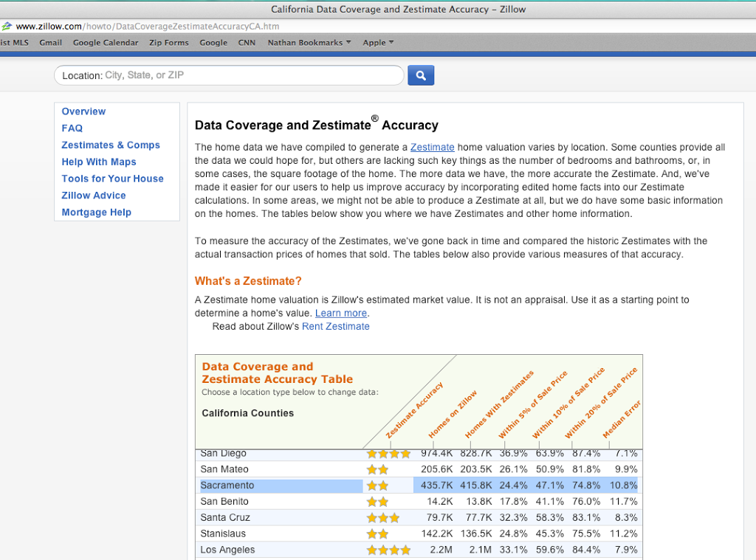Click the Median Error column header
The height and width of the screenshot is (560, 756).
(622, 419)
